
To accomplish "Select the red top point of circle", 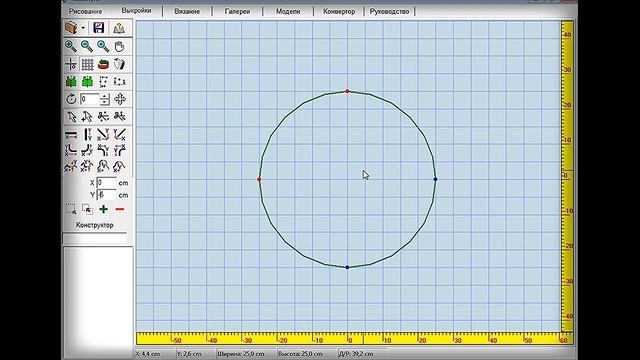I will [347, 91].
